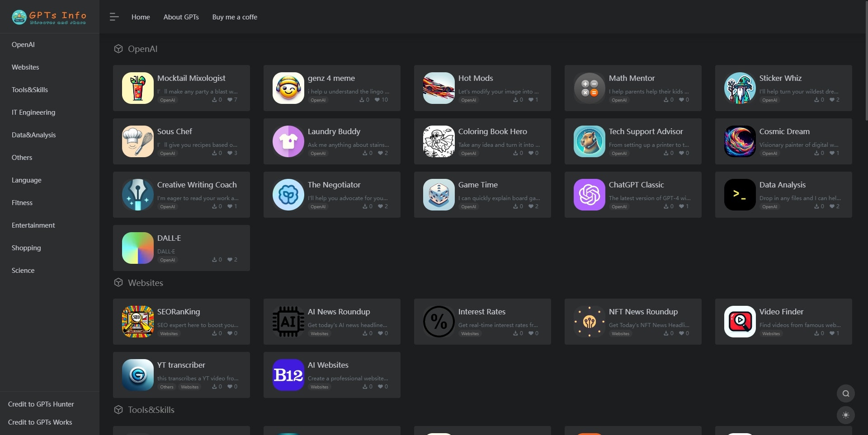Open Credit to GPTs Hunter link
The height and width of the screenshot is (435, 868).
pyautogui.click(x=41, y=404)
